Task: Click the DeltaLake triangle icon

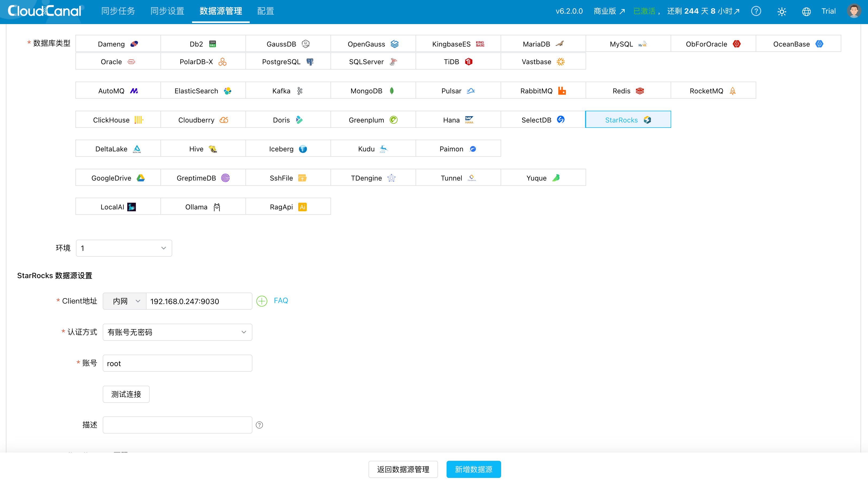Action: point(137,149)
